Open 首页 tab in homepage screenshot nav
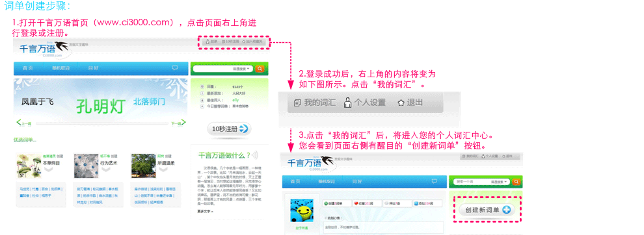Viewport: 644px width, 235px height. (x=28, y=68)
